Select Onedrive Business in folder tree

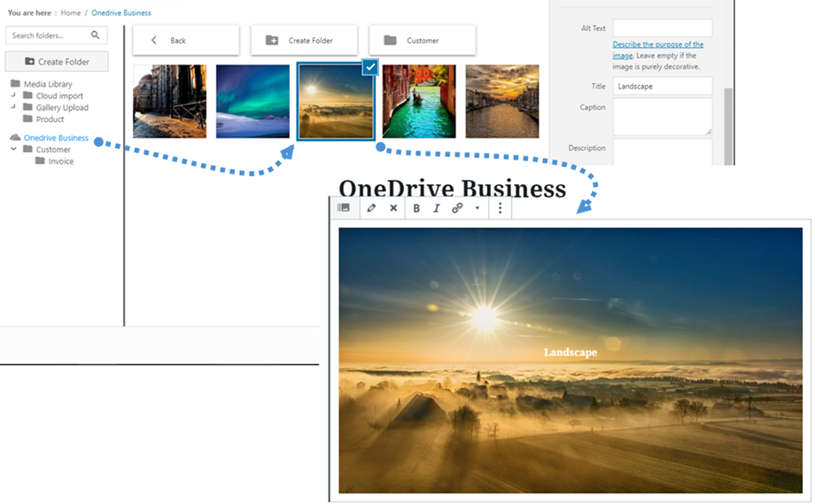pyautogui.click(x=56, y=138)
